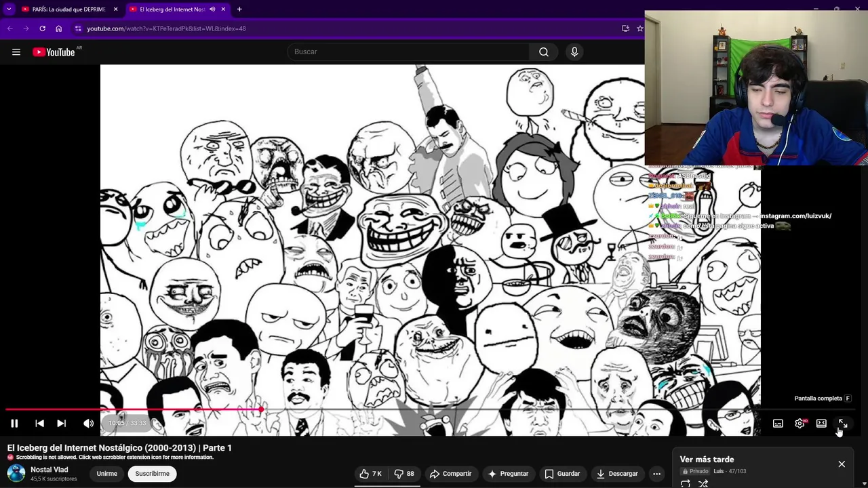Skip to previous video in playlist

pos(39,423)
